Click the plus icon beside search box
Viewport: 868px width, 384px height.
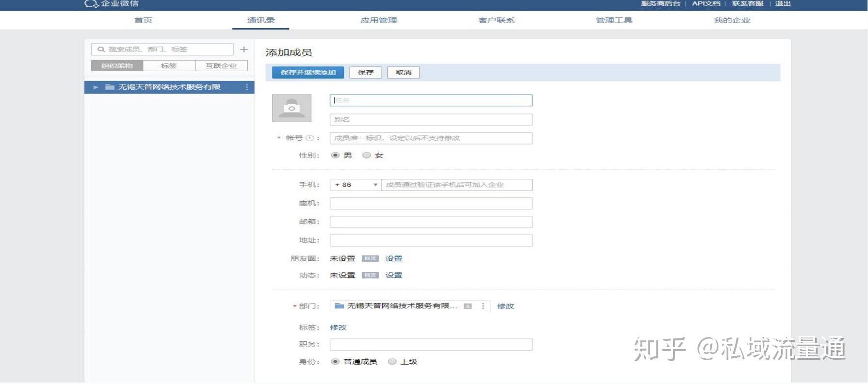(x=244, y=49)
